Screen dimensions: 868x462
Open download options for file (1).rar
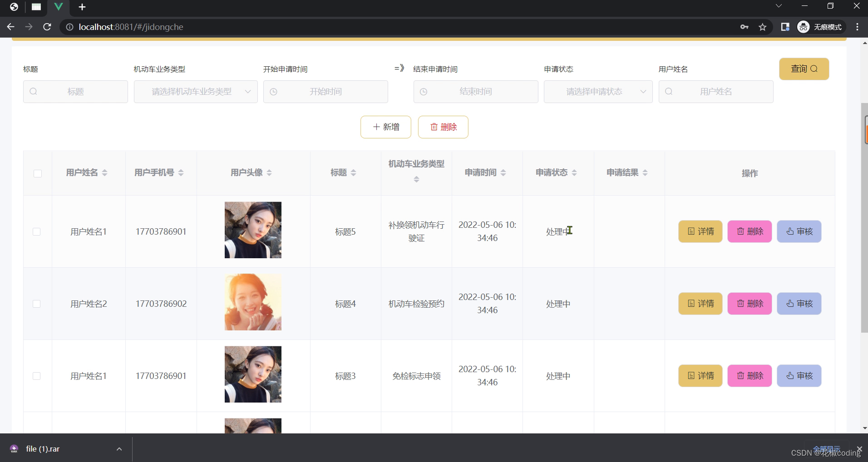pyautogui.click(x=119, y=449)
